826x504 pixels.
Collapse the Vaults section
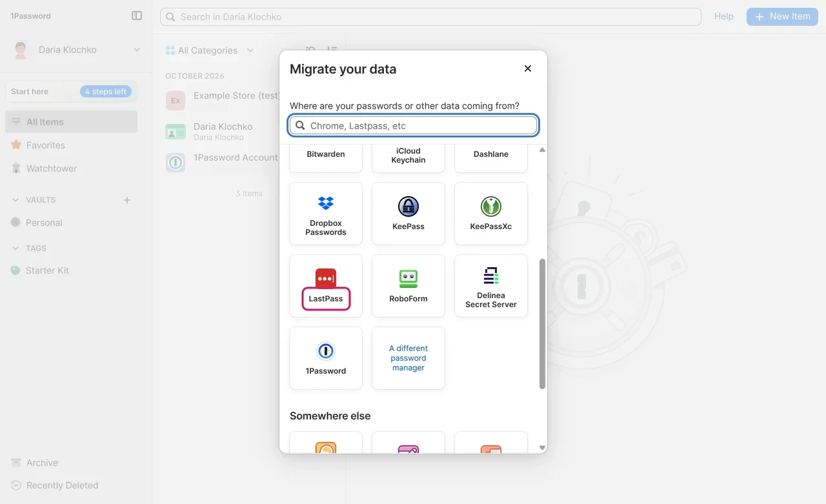(15, 200)
